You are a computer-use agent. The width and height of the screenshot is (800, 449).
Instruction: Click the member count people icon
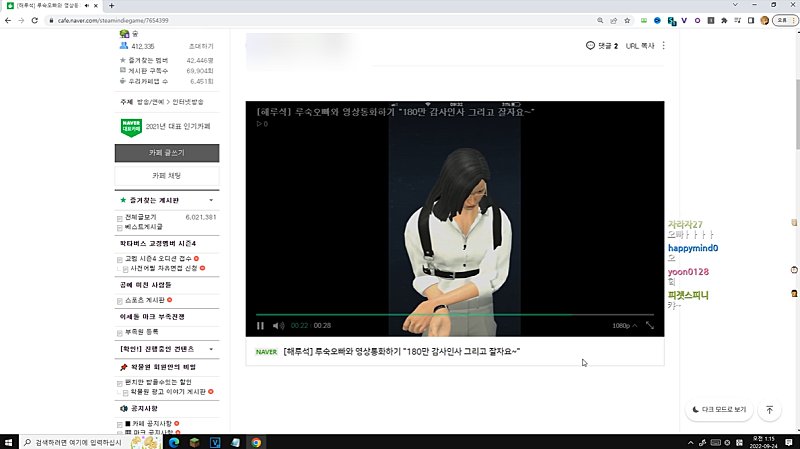[123, 46]
